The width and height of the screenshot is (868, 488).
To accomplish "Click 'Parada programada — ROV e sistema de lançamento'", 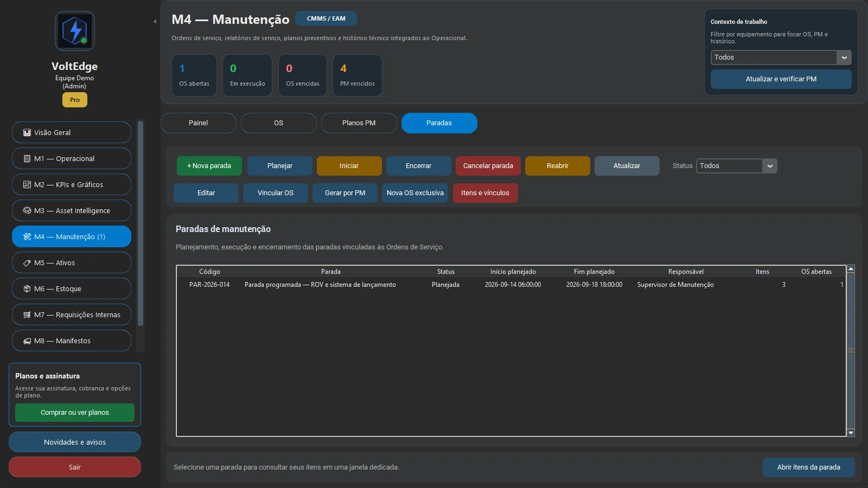I will coord(320,285).
